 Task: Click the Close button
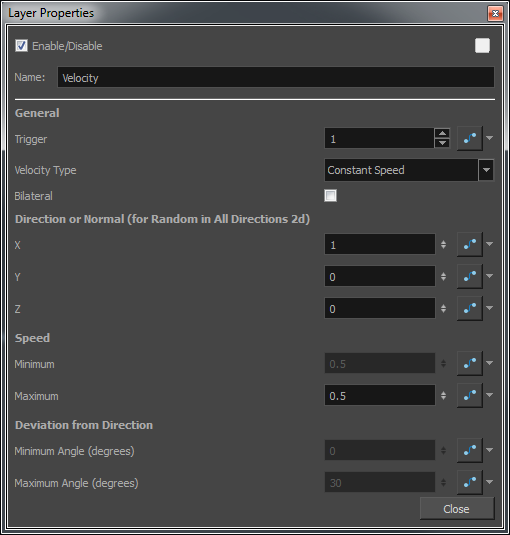[457, 509]
